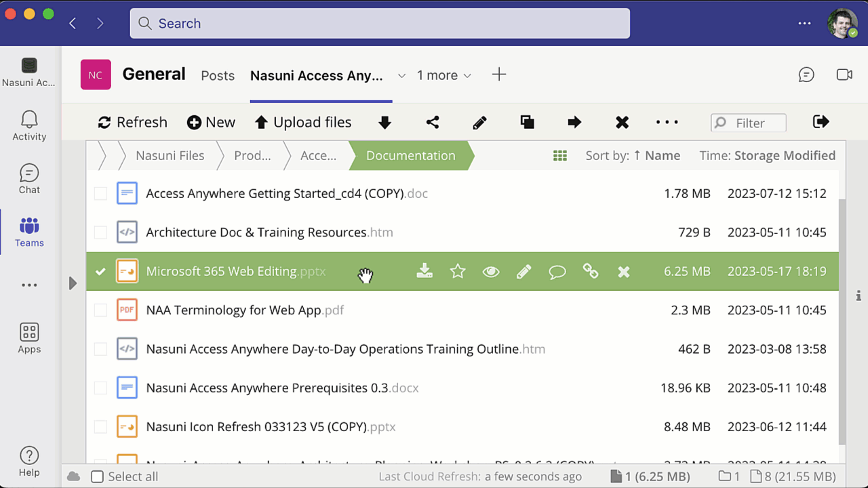Switch to the Posts tab
This screenshot has height=488, width=868.
tap(218, 75)
